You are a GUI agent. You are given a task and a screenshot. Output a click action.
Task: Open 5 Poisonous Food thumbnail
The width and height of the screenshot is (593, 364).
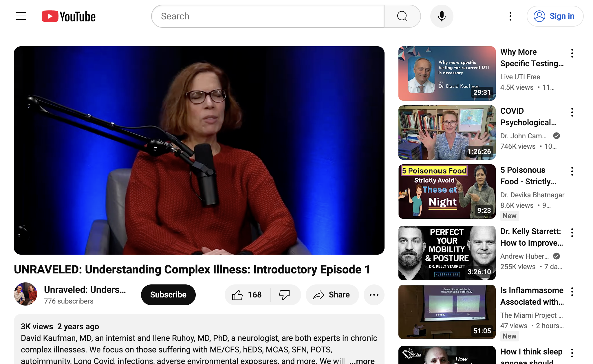click(x=447, y=192)
